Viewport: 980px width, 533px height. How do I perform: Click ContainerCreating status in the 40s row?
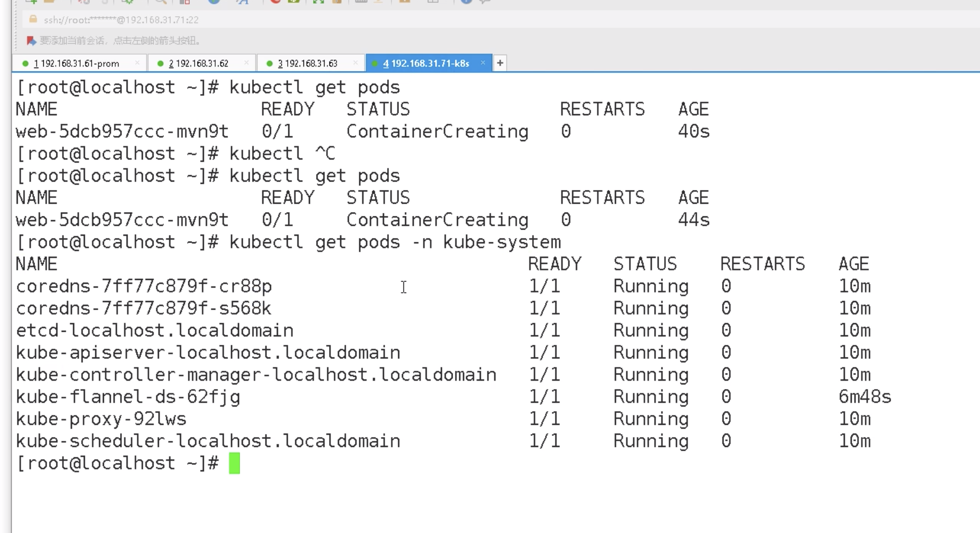tap(438, 131)
